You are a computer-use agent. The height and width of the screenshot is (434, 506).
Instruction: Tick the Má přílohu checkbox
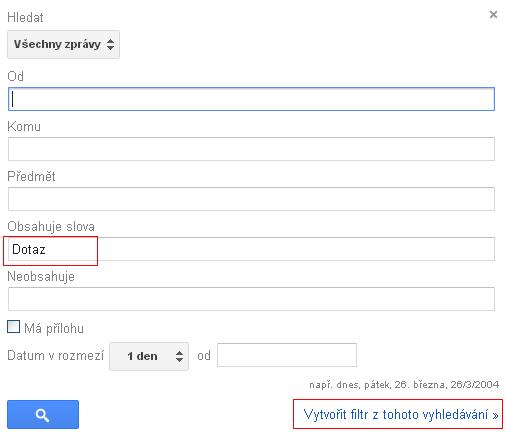pos(13,327)
